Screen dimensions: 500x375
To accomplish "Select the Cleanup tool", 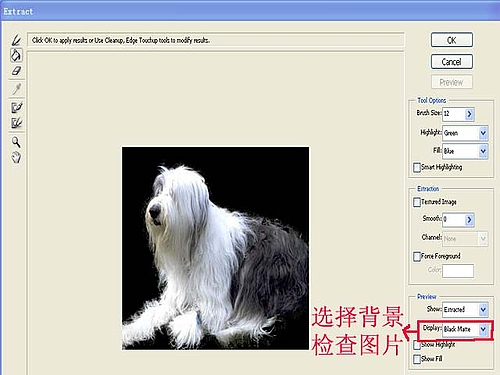I will click(x=17, y=107).
